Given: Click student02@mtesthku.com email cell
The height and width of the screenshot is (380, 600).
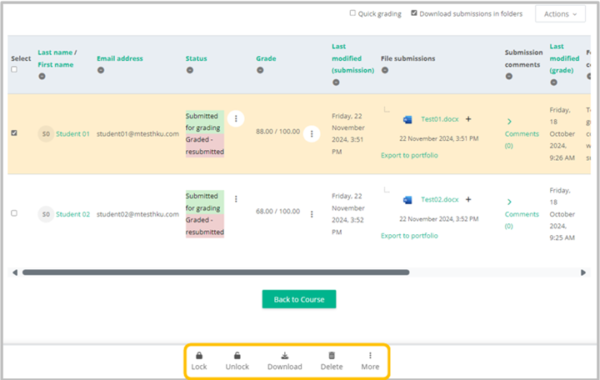Looking at the screenshot, I should [x=137, y=214].
